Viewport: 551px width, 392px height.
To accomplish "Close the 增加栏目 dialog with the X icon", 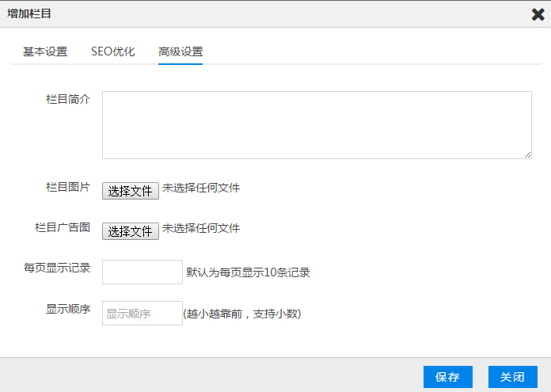I will click(x=537, y=13).
